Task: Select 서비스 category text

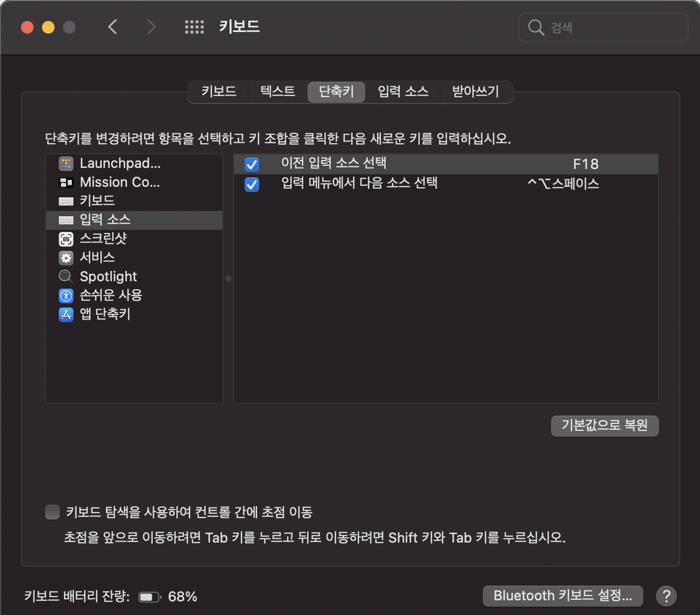Action: tap(97, 258)
